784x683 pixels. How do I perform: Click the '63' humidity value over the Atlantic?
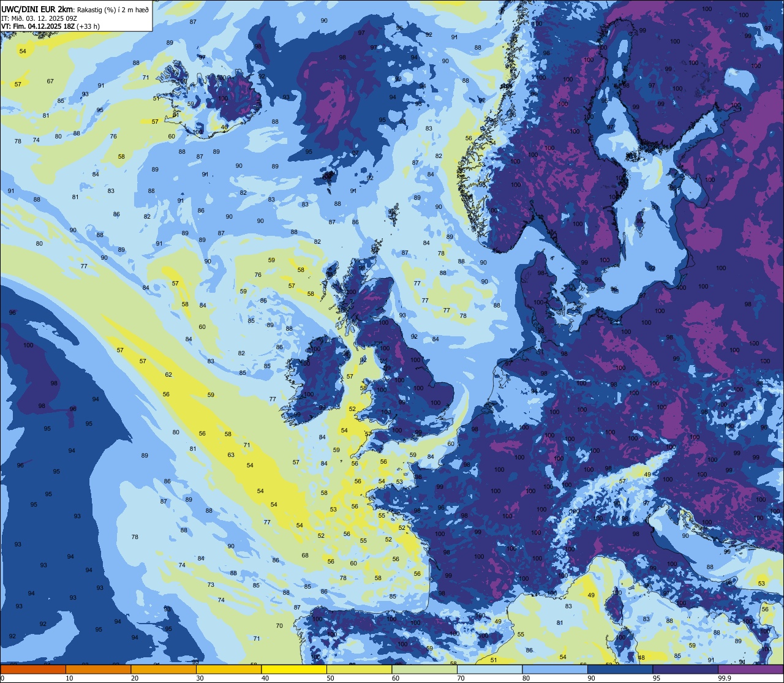pyautogui.click(x=231, y=455)
